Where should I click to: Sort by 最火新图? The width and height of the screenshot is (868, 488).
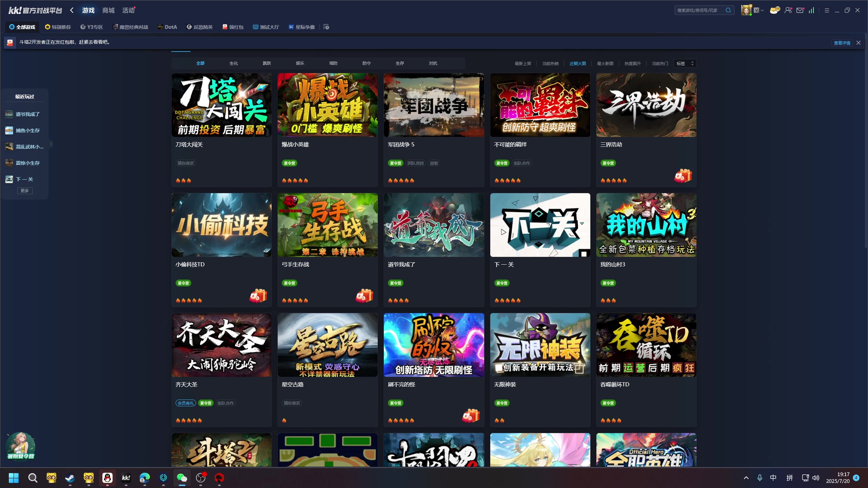pos(605,63)
